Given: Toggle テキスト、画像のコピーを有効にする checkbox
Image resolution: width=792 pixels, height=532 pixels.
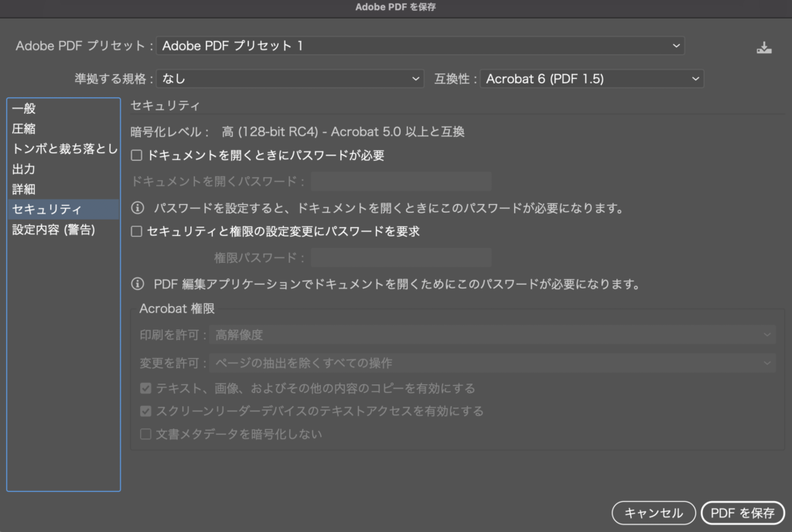Looking at the screenshot, I should [x=145, y=388].
